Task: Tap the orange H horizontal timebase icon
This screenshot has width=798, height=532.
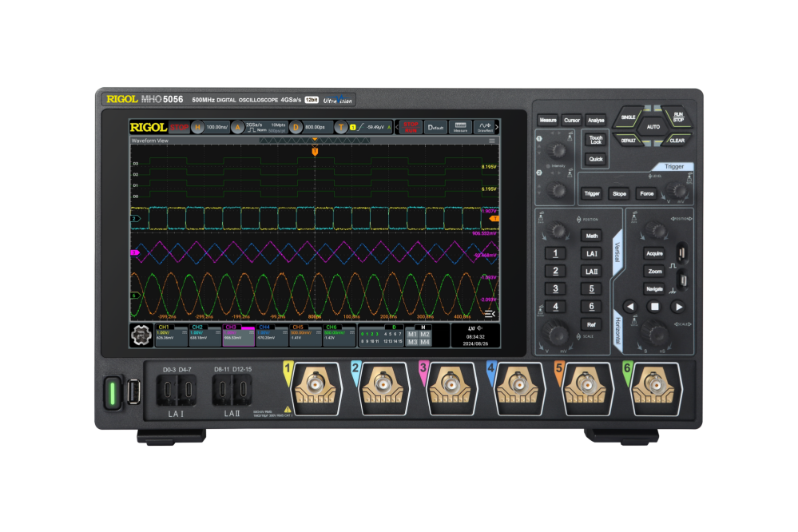Action: pos(197,127)
